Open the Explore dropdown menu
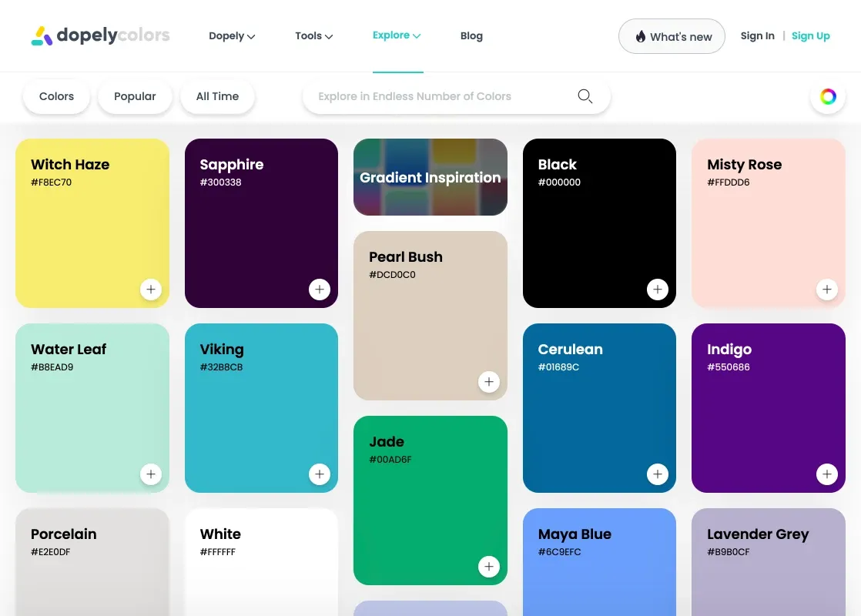This screenshot has width=861, height=616. (x=397, y=35)
